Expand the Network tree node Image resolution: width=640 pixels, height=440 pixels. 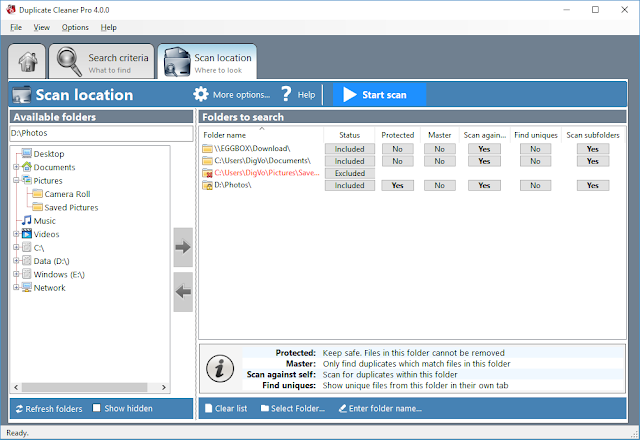click(x=16, y=287)
